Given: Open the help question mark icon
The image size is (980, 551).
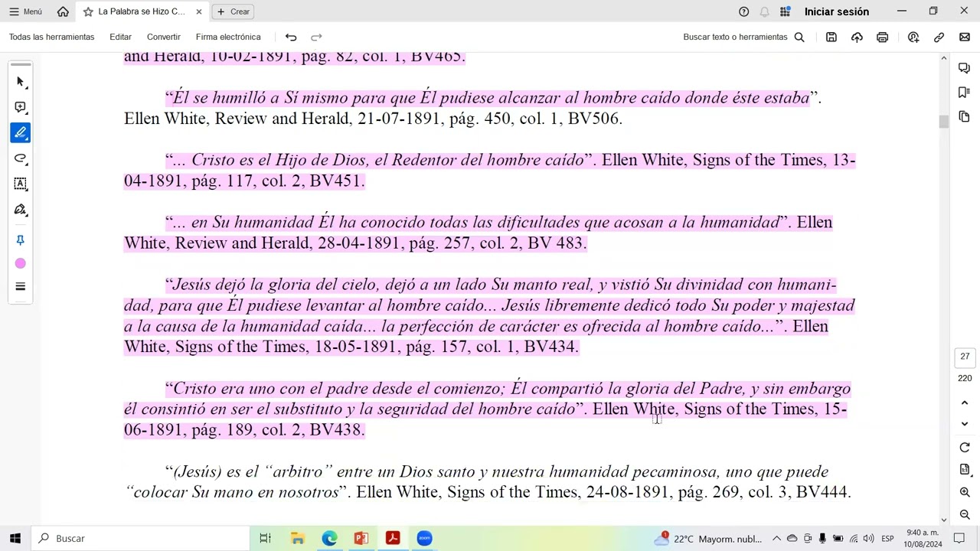Looking at the screenshot, I should coord(743,11).
